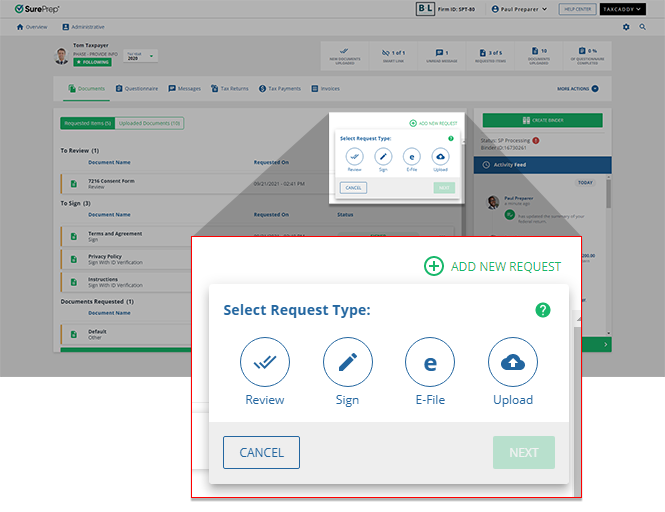665x512 pixels.
Task: Open tax year 2020 dropdown
Action: pos(140,56)
